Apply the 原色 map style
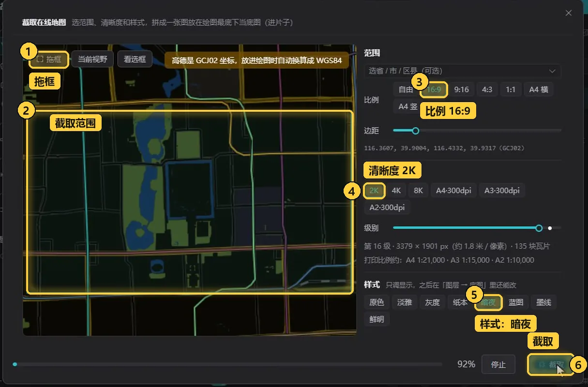Screen dimensions: 588x387 coord(377,302)
